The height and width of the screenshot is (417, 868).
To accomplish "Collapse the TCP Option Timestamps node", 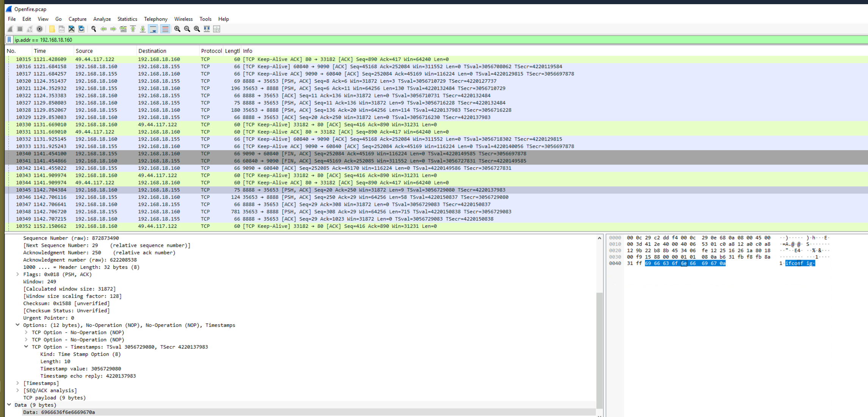I will pos(27,347).
